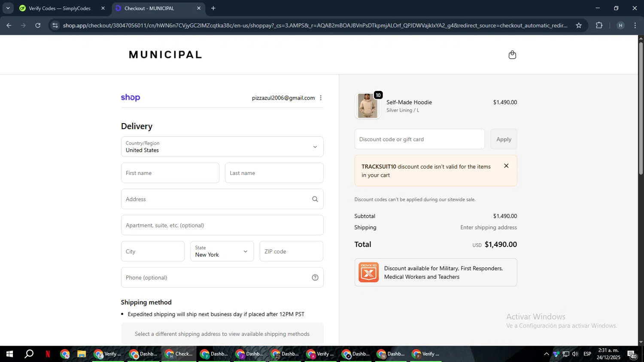Click pizzazul2006@gmail.com email text
644x362 pixels.
(283, 98)
